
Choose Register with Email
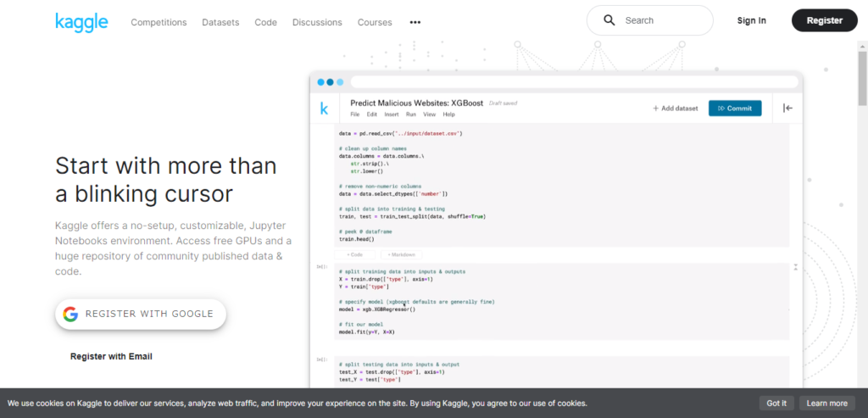tap(111, 357)
